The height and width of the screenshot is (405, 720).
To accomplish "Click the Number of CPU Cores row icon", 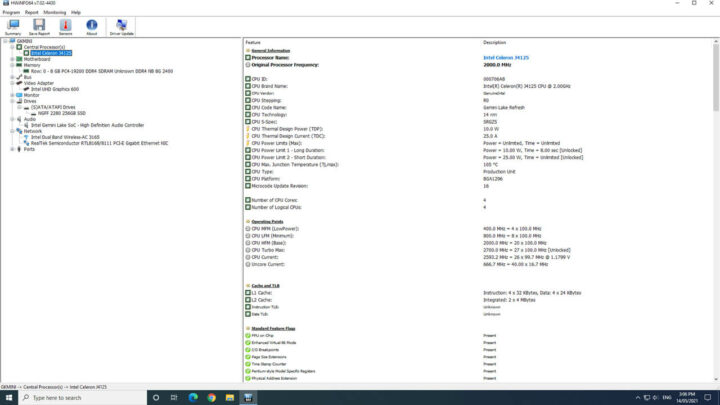I will coord(248,200).
